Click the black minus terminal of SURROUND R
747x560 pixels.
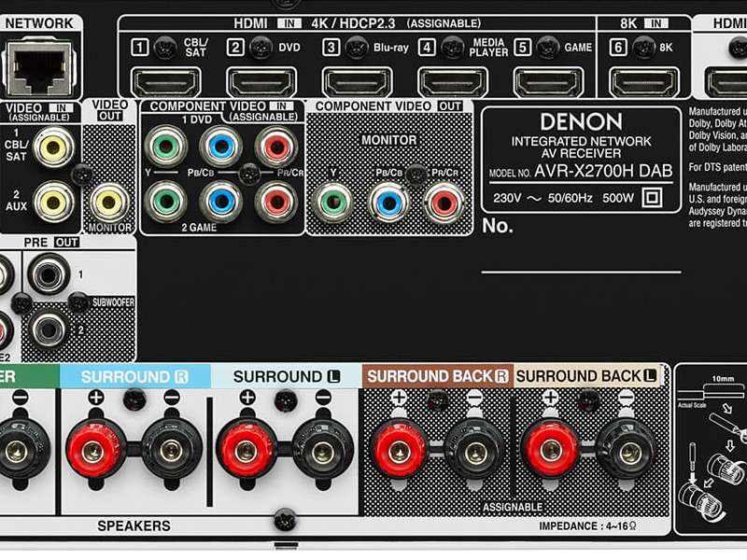coord(172,451)
